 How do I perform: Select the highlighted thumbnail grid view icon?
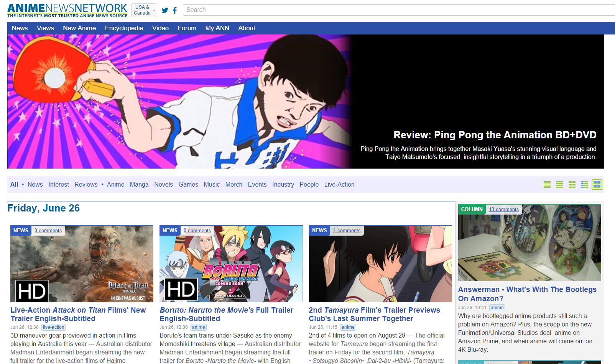pos(597,185)
